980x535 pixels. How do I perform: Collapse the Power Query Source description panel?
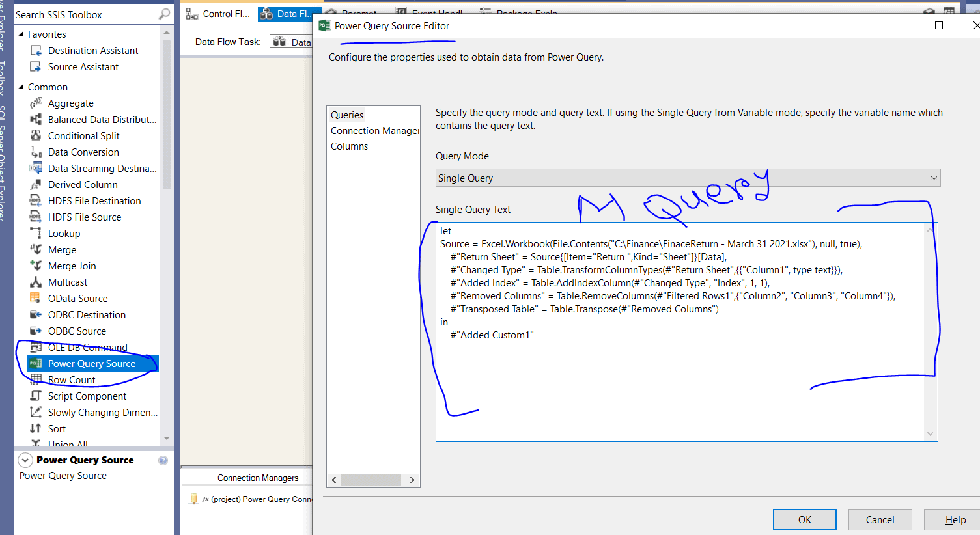coord(25,460)
